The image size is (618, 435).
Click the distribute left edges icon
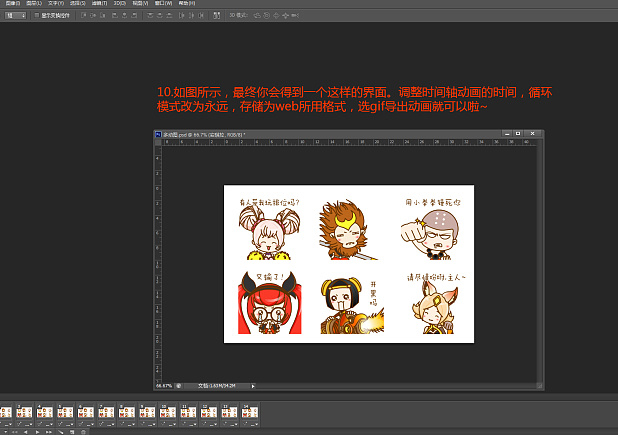click(181, 15)
